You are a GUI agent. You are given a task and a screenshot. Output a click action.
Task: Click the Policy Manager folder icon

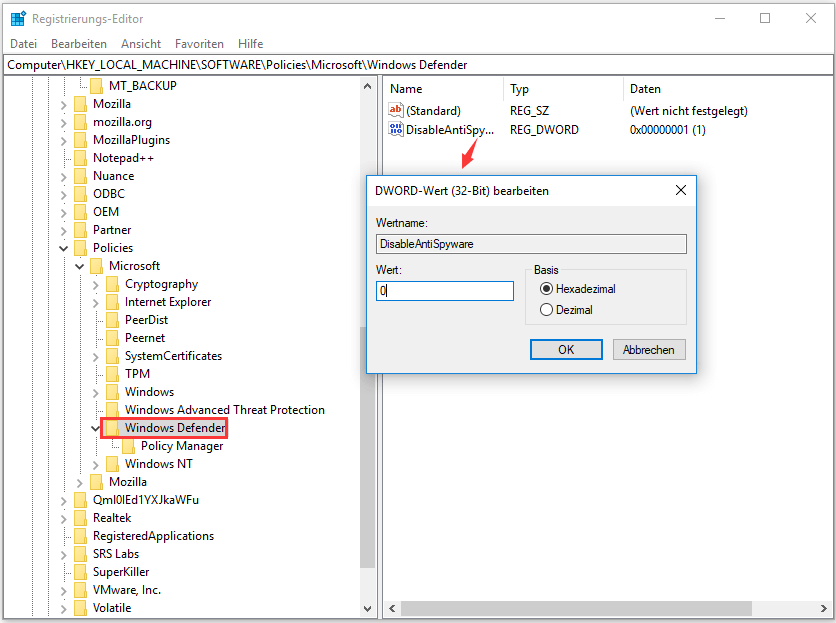128,446
